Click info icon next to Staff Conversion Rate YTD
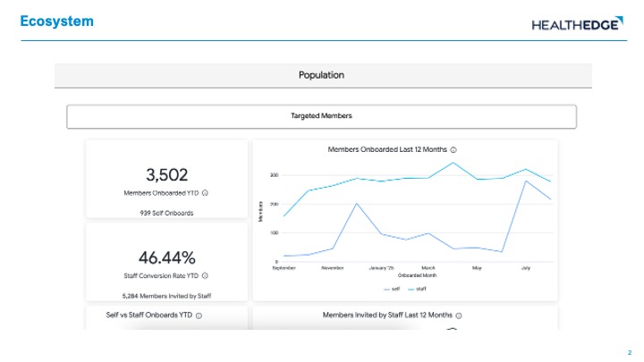Viewport: 644px width, 362px height. pyautogui.click(x=206, y=276)
